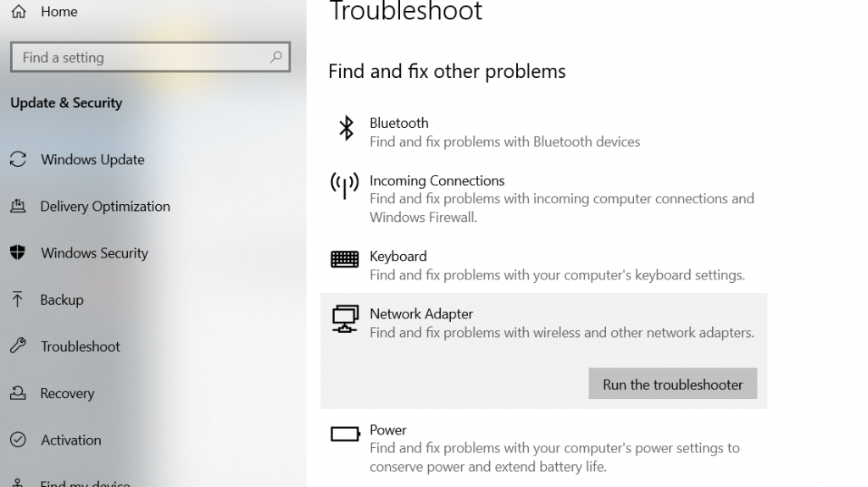Run the Network Adapter troubleshooter
The height and width of the screenshot is (487, 868).
[672, 385]
